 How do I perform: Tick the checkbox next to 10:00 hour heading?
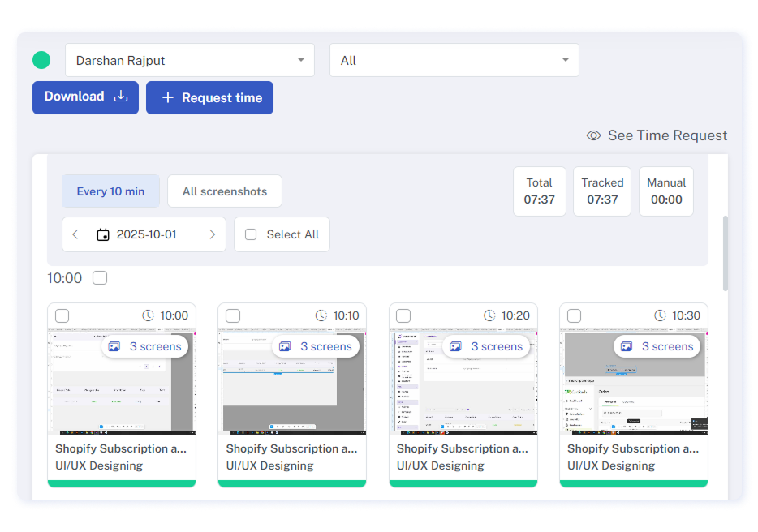100,278
